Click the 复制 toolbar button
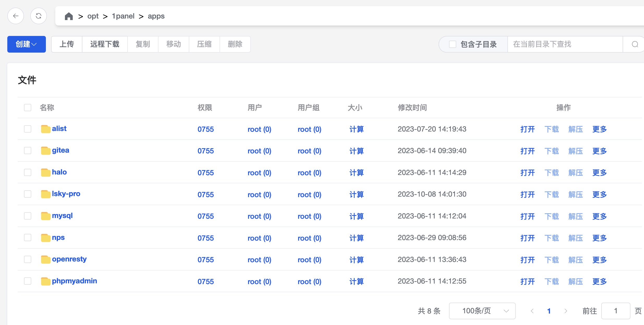 (143, 44)
